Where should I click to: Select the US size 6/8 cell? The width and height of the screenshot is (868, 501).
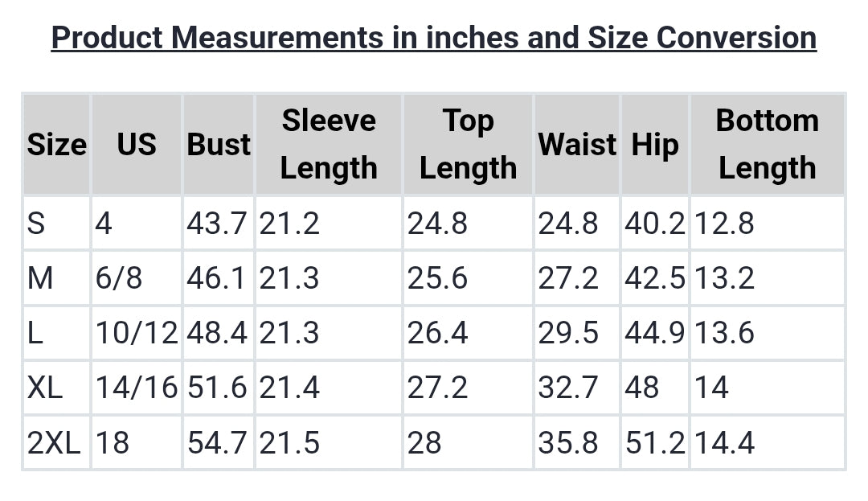(118, 278)
